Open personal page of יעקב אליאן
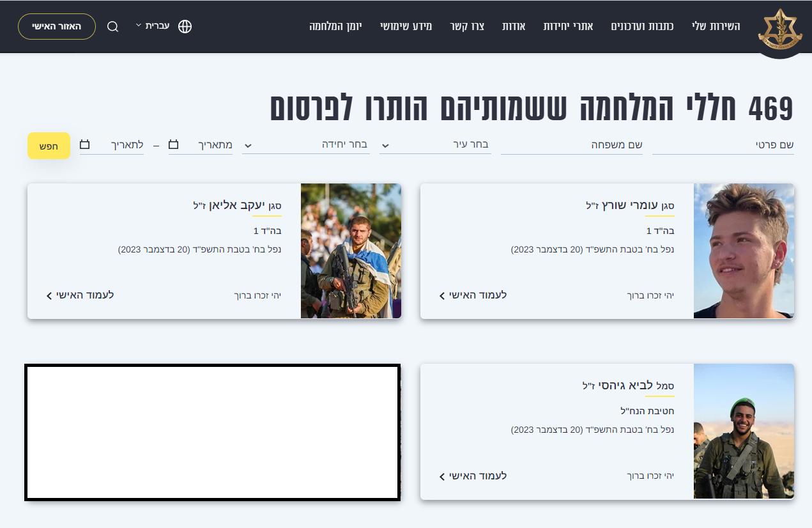Image resolution: width=812 pixels, height=528 pixels. (80, 295)
